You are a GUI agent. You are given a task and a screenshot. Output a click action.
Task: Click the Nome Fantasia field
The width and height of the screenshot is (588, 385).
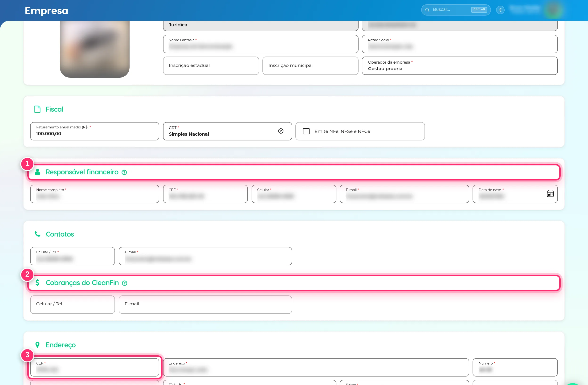pos(261,44)
